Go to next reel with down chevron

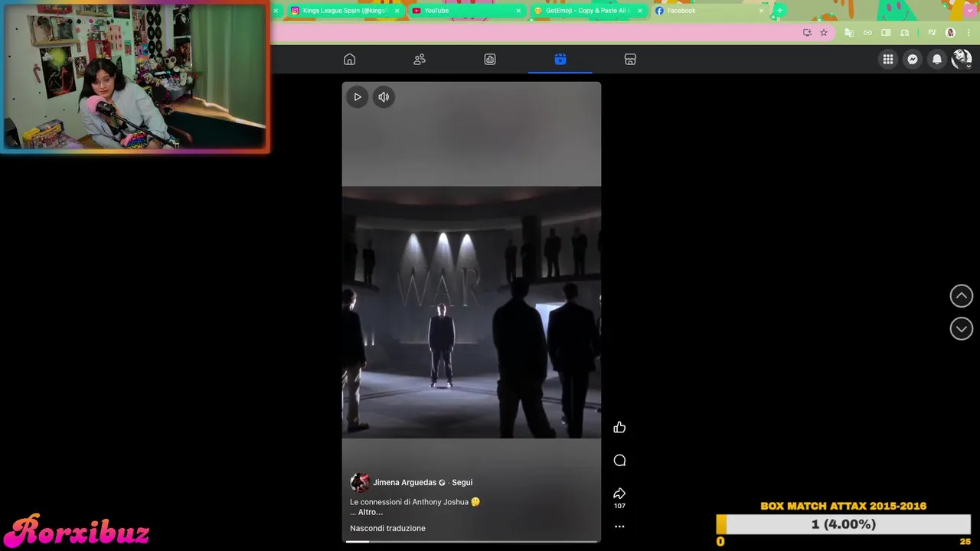click(962, 329)
